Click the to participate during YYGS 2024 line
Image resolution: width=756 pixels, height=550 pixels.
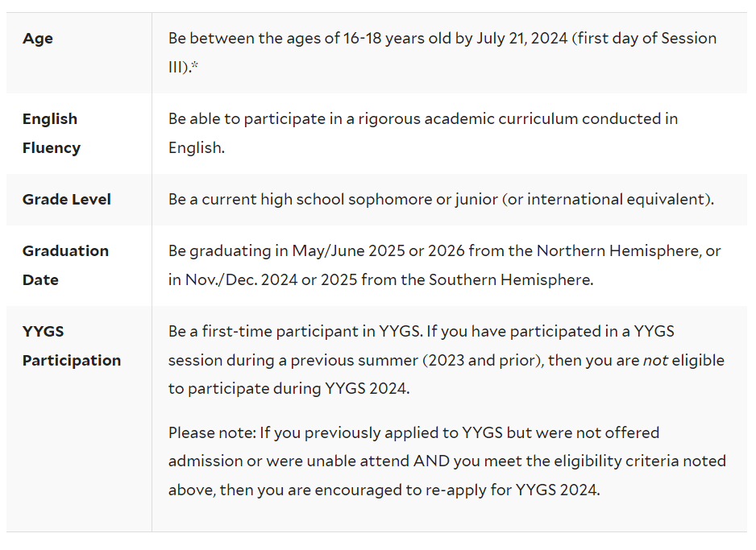coord(289,388)
